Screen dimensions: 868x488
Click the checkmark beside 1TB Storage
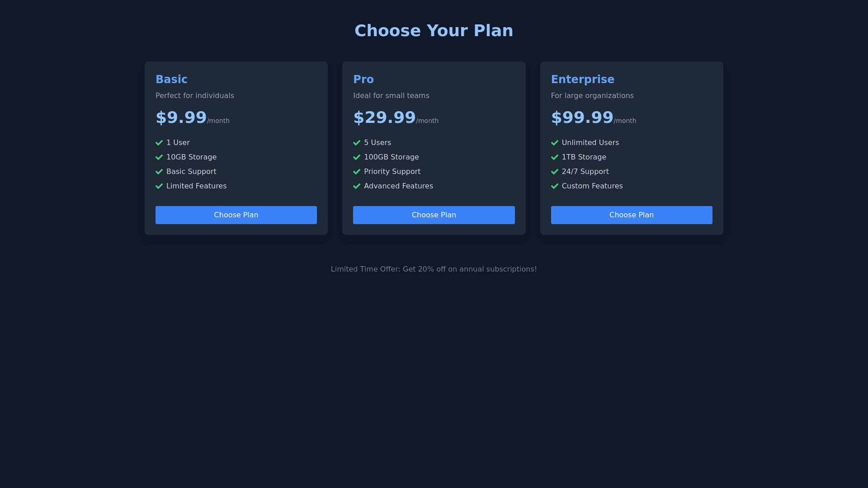coord(555,157)
